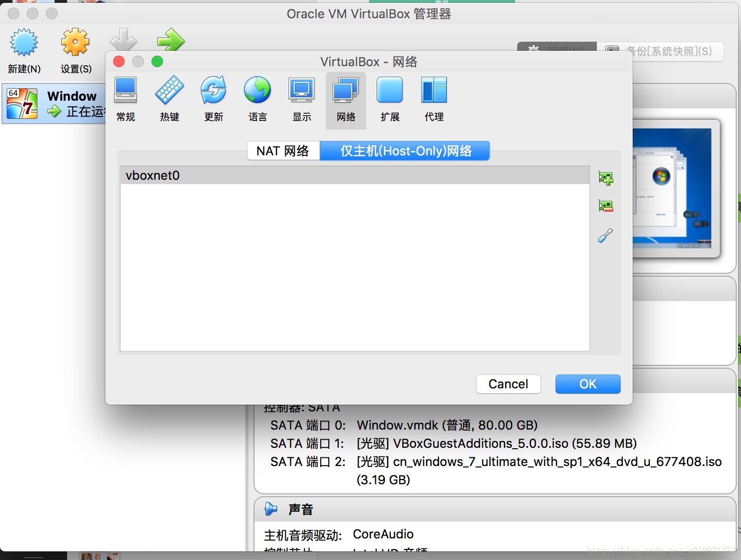Viewport: 741px width, 560px height.
Task: Click the Window.vmdk storage entry
Action: 447,425
